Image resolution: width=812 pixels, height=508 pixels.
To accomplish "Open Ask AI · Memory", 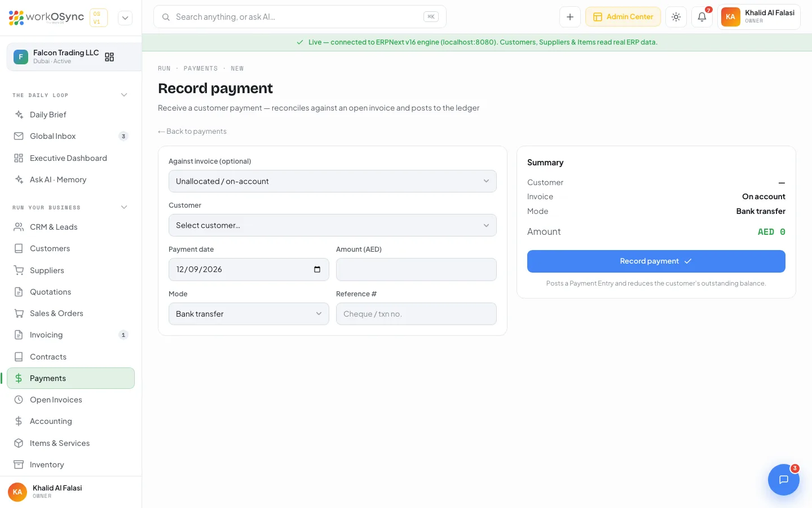I will click(70, 179).
